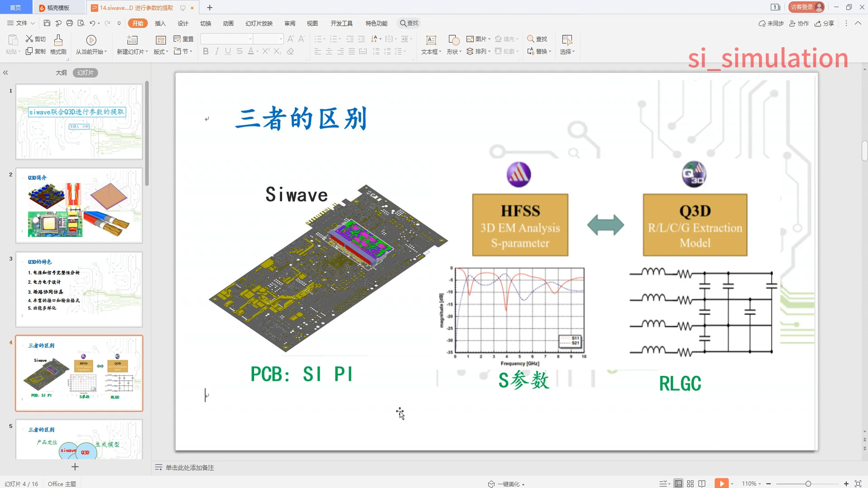Image resolution: width=868 pixels, height=488 pixels.
Task: Open the font size combo box
Action: (x=269, y=39)
